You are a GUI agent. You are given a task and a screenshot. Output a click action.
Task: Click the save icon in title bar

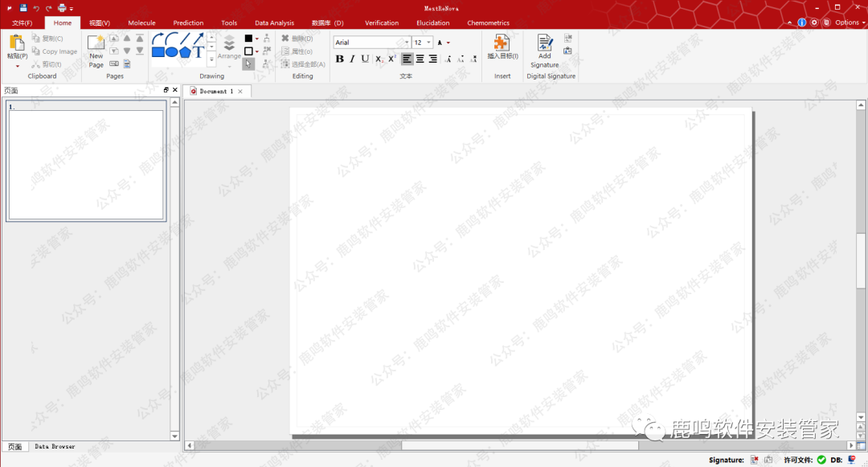tap(23, 8)
